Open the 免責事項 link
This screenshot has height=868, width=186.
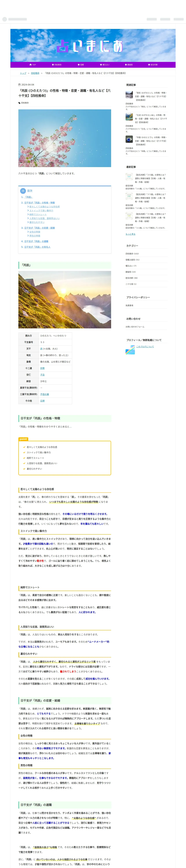[129, 306]
